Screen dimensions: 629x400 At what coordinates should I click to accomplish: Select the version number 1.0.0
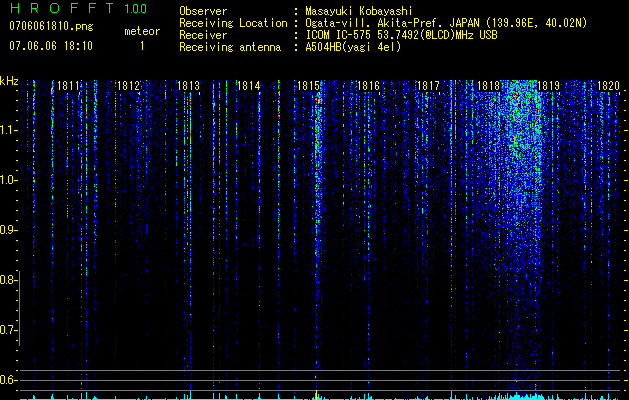tap(135, 9)
